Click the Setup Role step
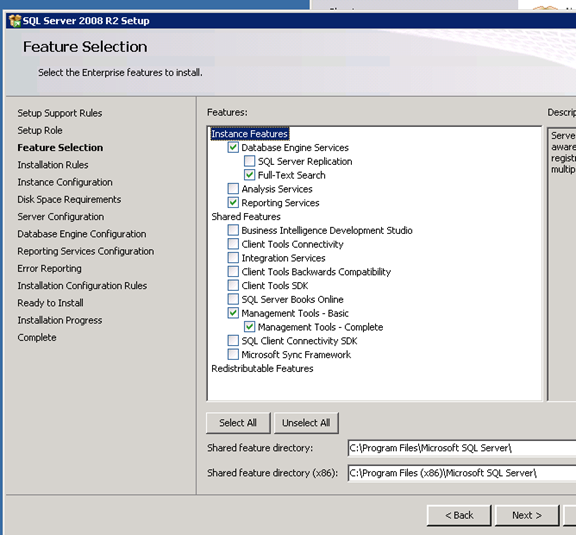 tap(40, 130)
